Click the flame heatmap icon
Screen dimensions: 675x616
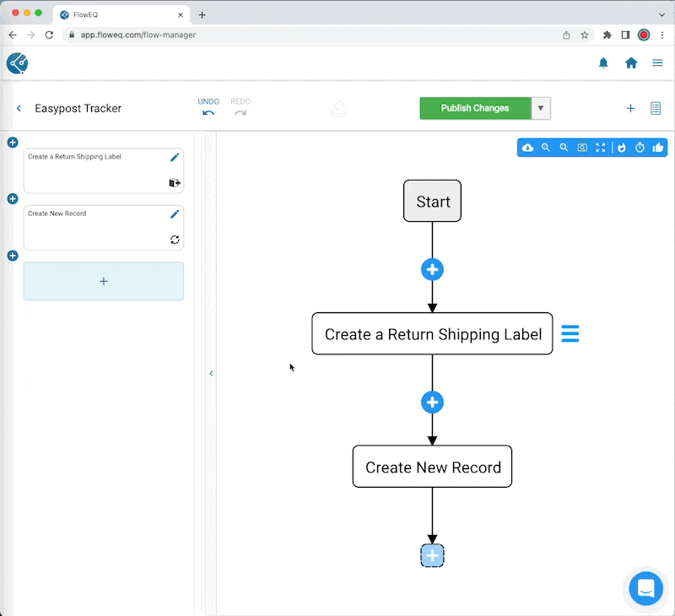point(622,148)
